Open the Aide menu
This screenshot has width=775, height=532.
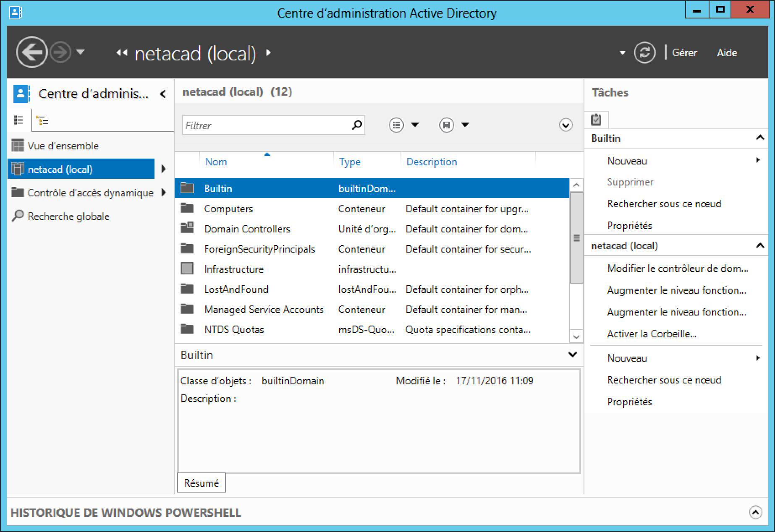(727, 53)
